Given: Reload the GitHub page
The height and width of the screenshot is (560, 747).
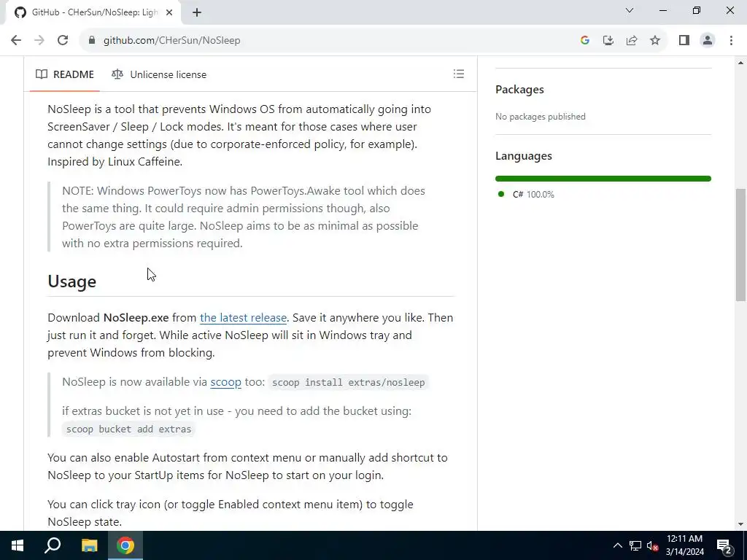Looking at the screenshot, I should [x=63, y=40].
